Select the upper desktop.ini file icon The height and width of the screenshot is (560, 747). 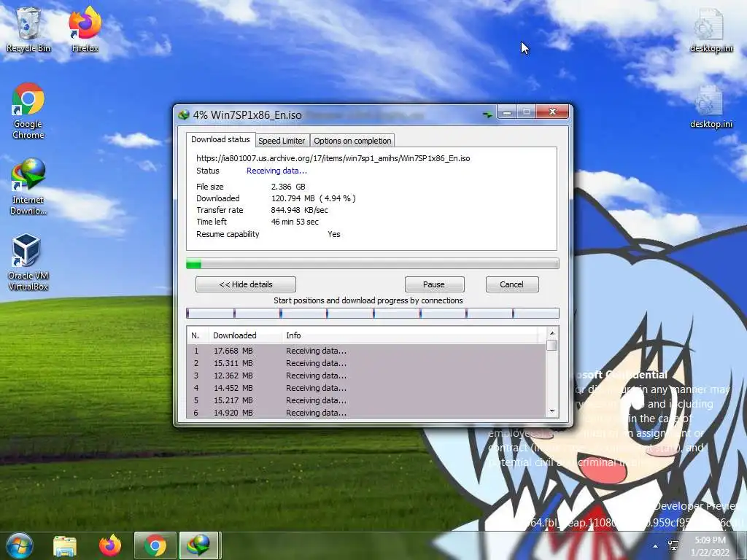[711, 29]
